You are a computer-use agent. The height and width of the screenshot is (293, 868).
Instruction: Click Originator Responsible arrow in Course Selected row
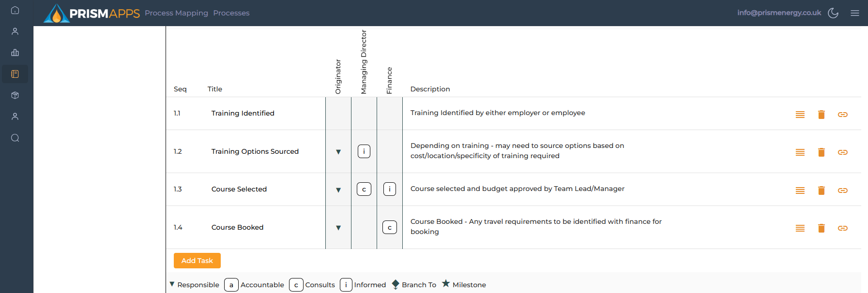click(x=338, y=190)
